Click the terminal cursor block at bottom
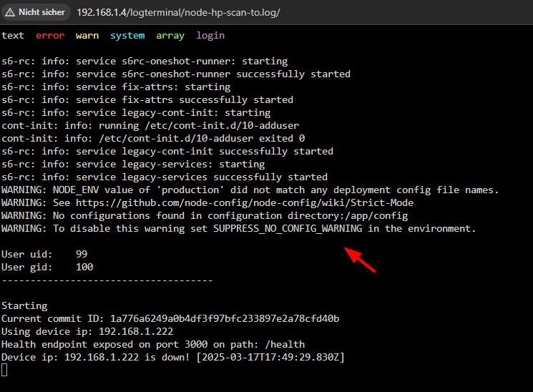533x392 pixels. [x=4, y=370]
